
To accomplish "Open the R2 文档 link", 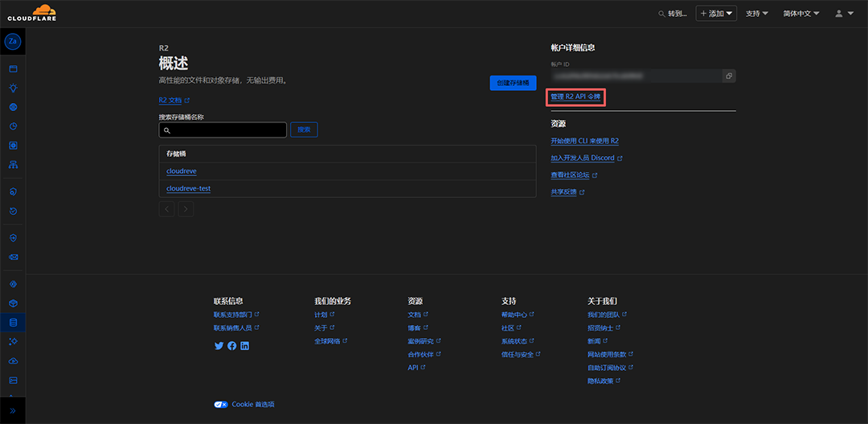I will coord(174,101).
